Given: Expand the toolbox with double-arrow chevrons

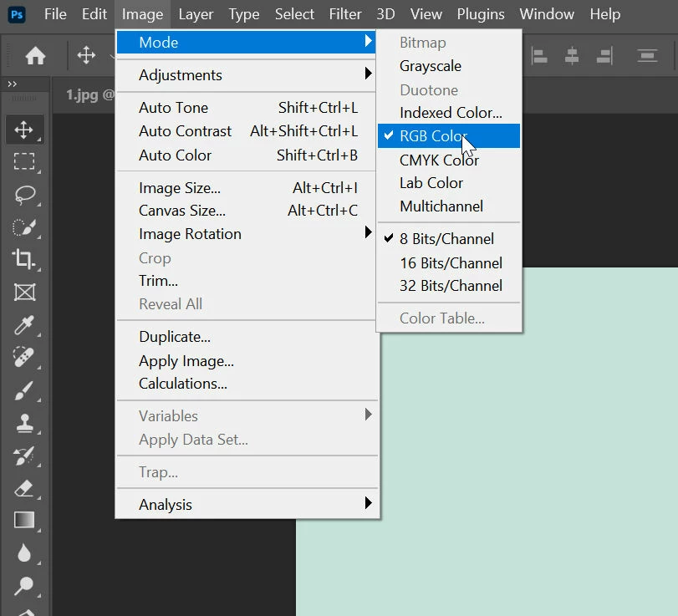Looking at the screenshot, I should coord(12,84).
